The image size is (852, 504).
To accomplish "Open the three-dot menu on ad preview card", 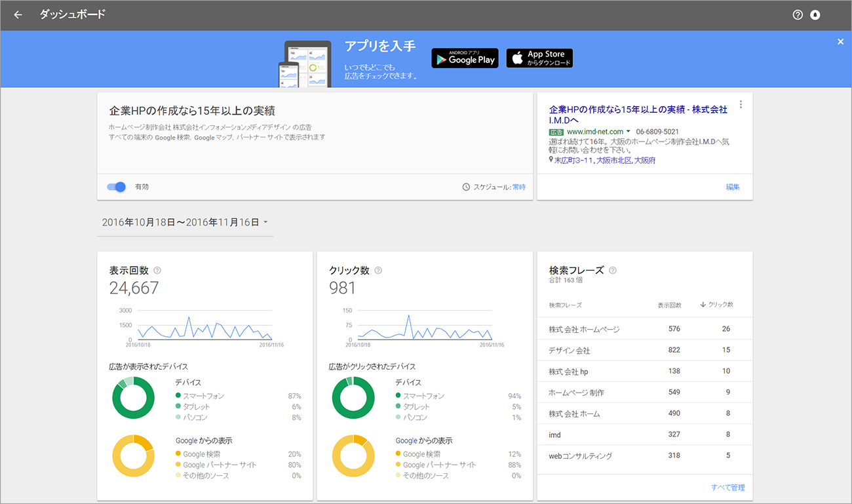I will [x=741, y=105].
